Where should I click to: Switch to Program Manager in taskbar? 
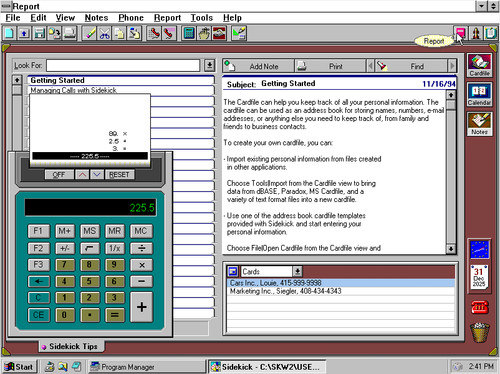(147, 367)
